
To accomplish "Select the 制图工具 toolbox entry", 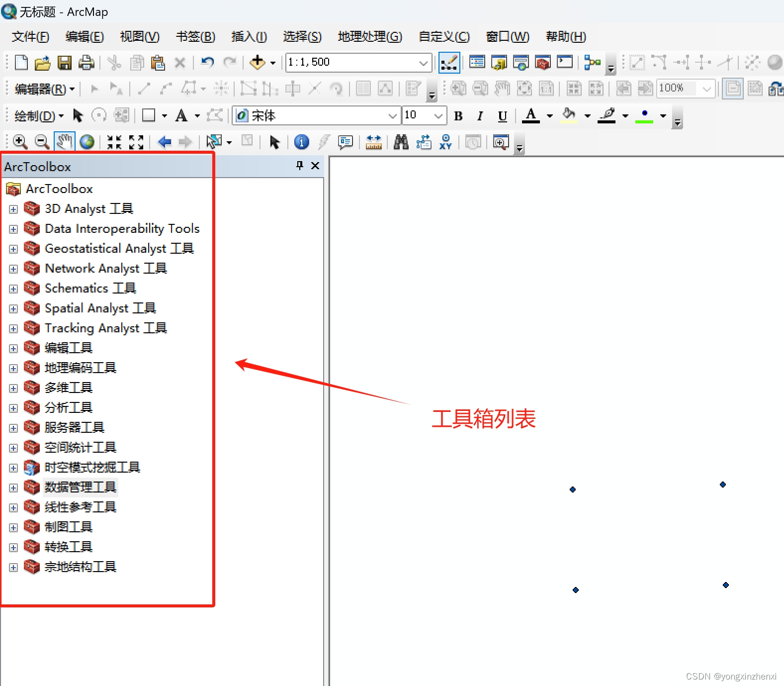I will [x=69, y=527].
